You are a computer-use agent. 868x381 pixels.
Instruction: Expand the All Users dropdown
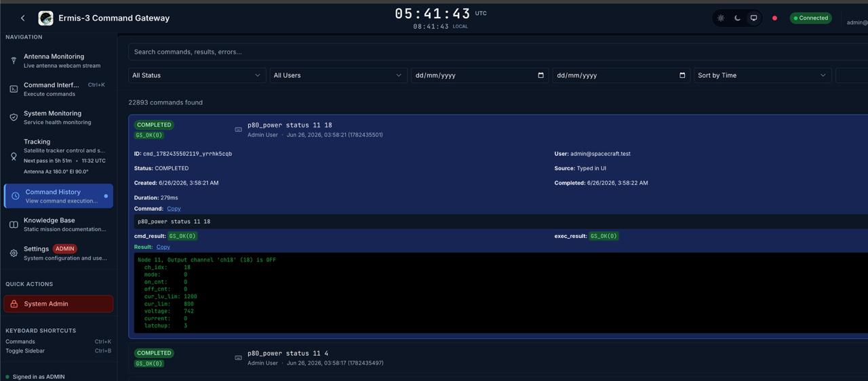coord(338,75)
